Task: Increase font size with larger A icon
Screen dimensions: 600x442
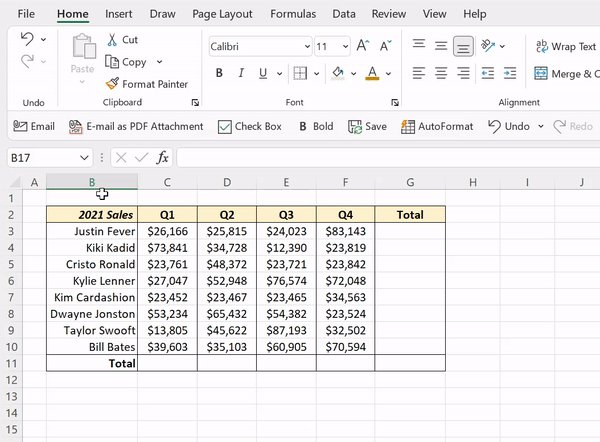Action: tap(363, 46)
